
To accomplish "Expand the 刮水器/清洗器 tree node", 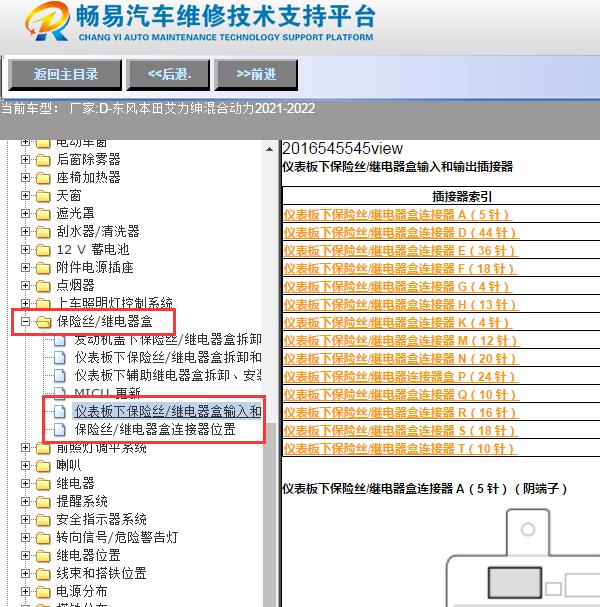I will pyautogui.click(x=25, y=231).
